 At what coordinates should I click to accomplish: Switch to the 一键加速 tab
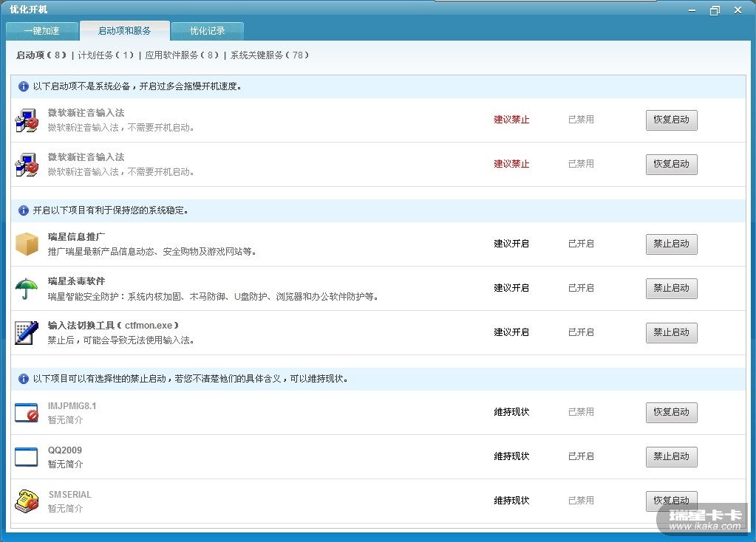42,31
